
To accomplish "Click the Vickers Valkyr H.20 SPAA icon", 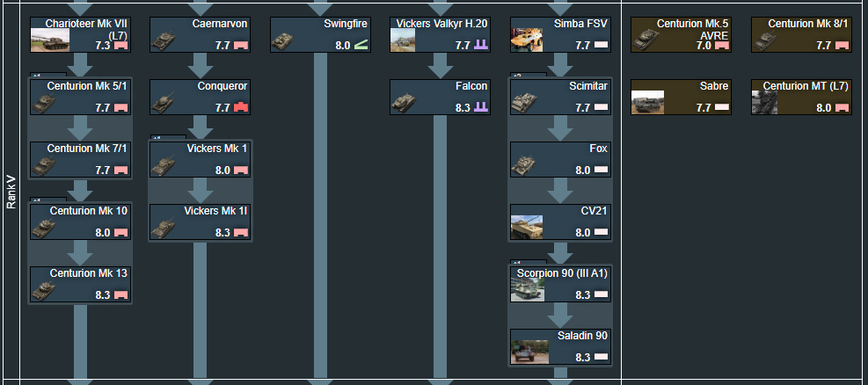I will [x=481, y=45].
